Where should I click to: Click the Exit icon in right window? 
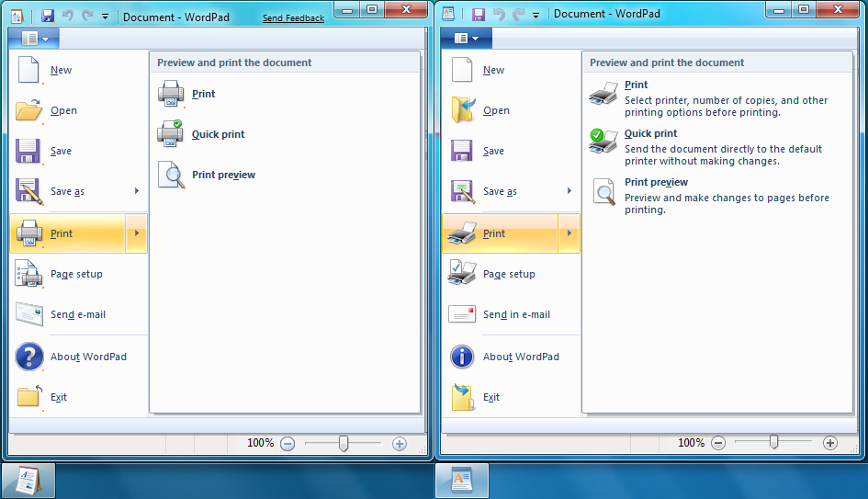[463, 397]
